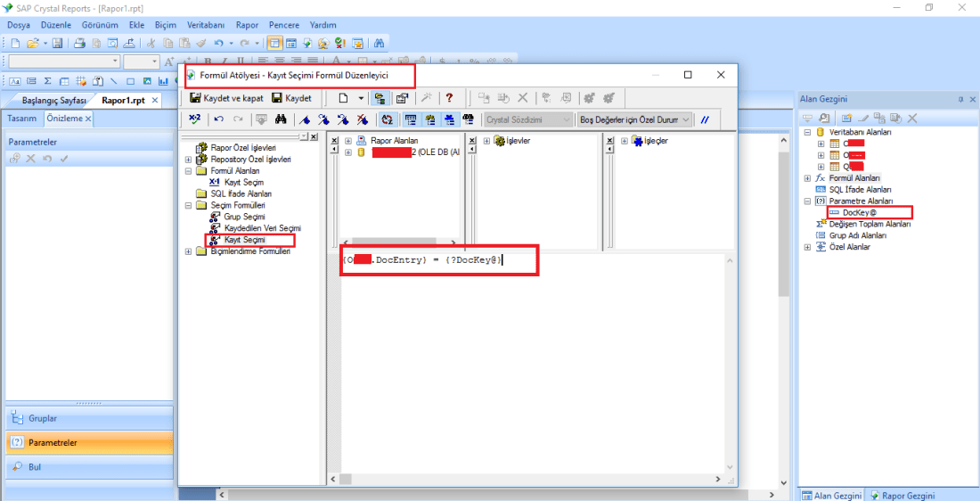This screenshot has height=501, width=980.
Task: Click the pin icon of Alan Gezgini panel
Action: [960, 99]
